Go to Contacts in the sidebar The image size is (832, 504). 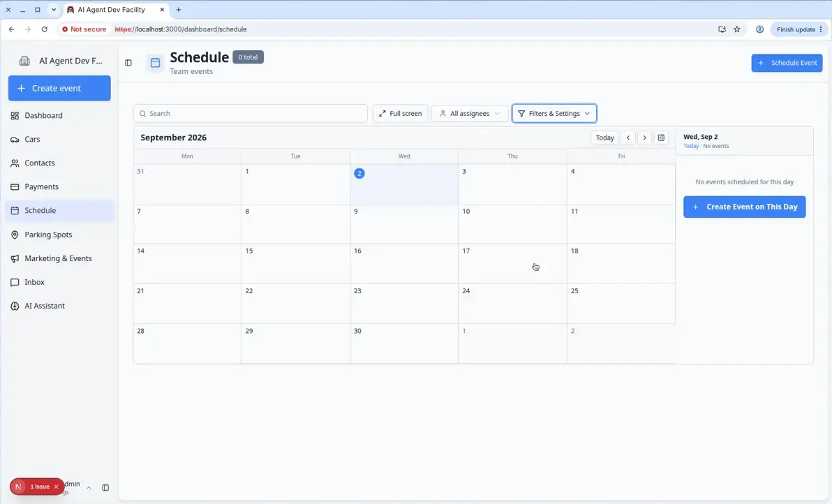tap(59, 163)
